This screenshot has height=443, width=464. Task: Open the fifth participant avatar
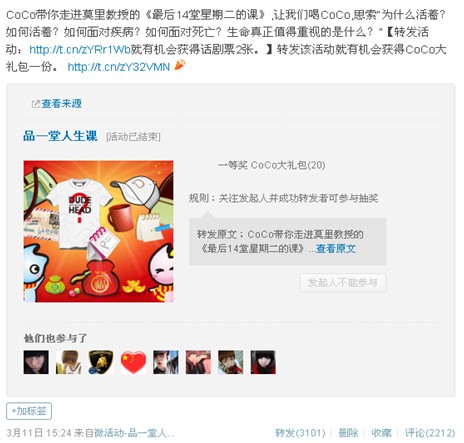pyautogui.click(x=166, y=362)
